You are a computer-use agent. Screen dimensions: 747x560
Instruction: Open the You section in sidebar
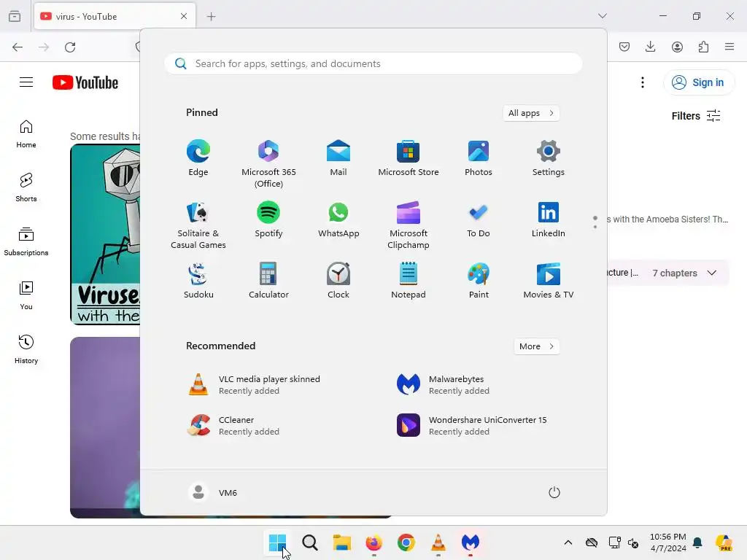coord(26,296)
